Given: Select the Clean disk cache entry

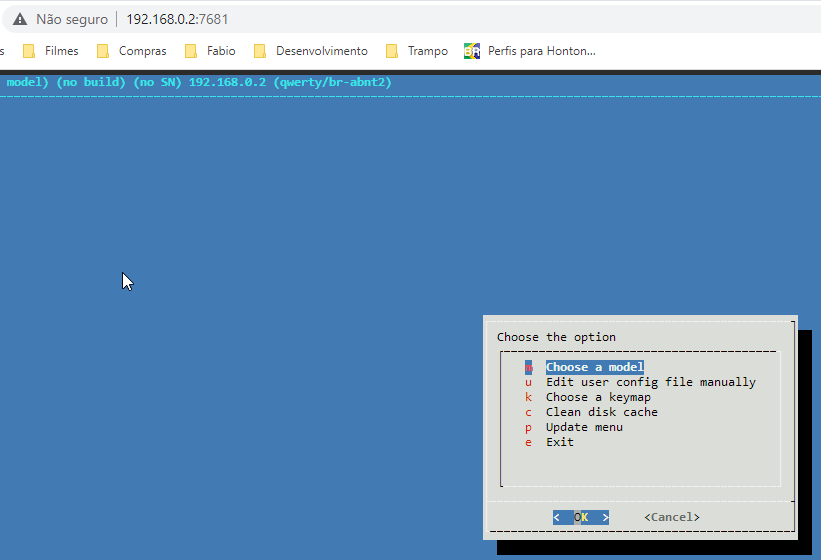Looking at the screenshot, I should point(601,412).
